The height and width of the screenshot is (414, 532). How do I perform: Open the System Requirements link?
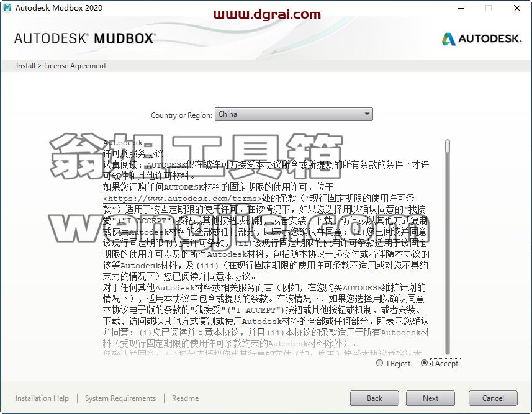click(x=120, y=398)
